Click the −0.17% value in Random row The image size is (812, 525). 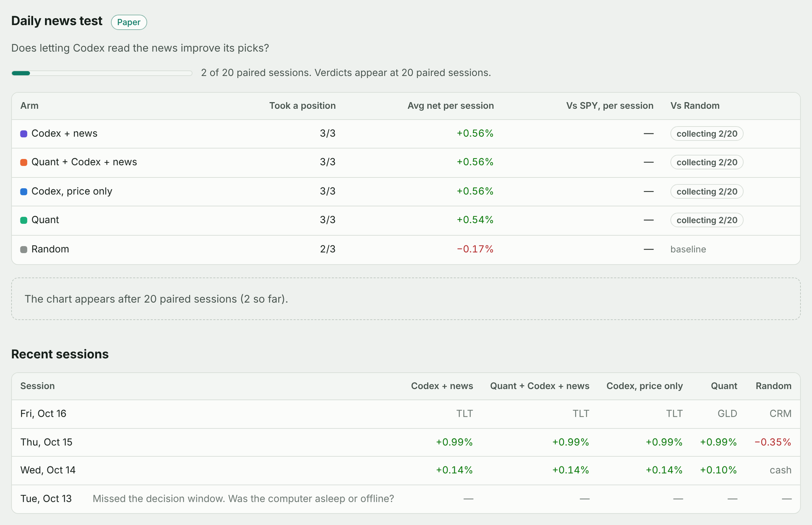(475, 249)
